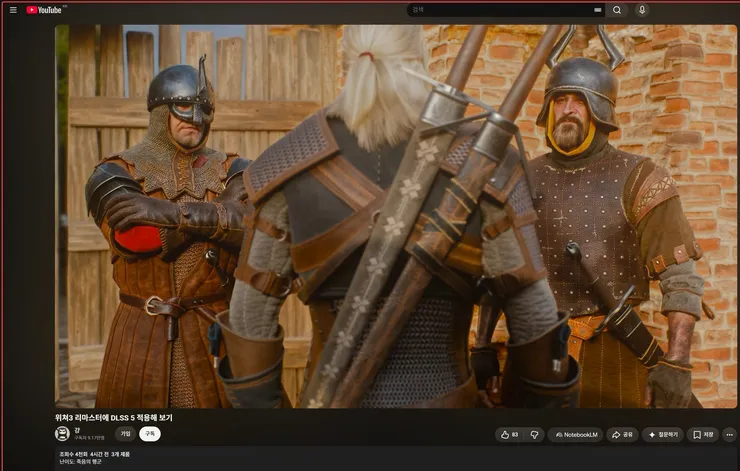Screen dimensions: 740x471
Task: Dislike the video with thumbs-down
Action: [x=534, y=435]
